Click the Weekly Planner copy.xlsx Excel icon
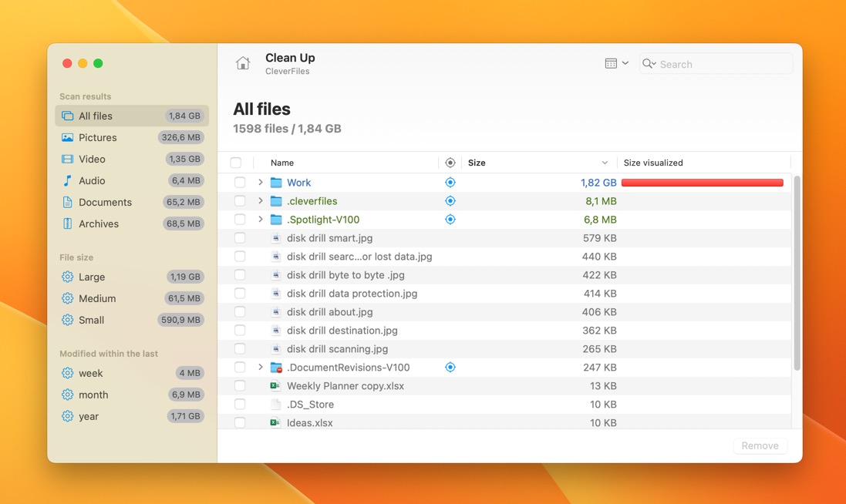Viewport: 846px width, 504px height. tap(275, 385)
